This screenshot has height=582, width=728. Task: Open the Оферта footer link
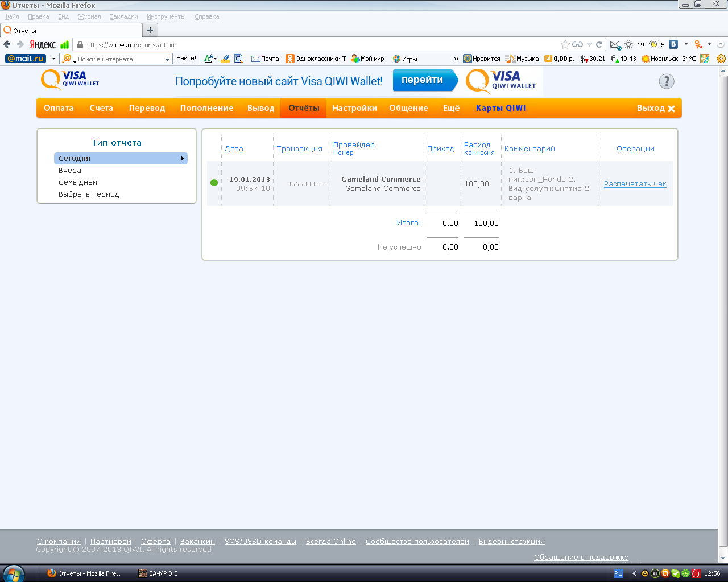click(156, 542)
